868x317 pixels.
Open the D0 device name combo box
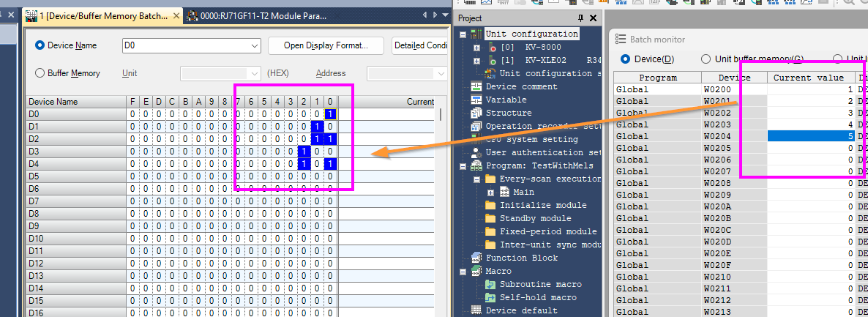pyautogui.click(x=191, y=45)
